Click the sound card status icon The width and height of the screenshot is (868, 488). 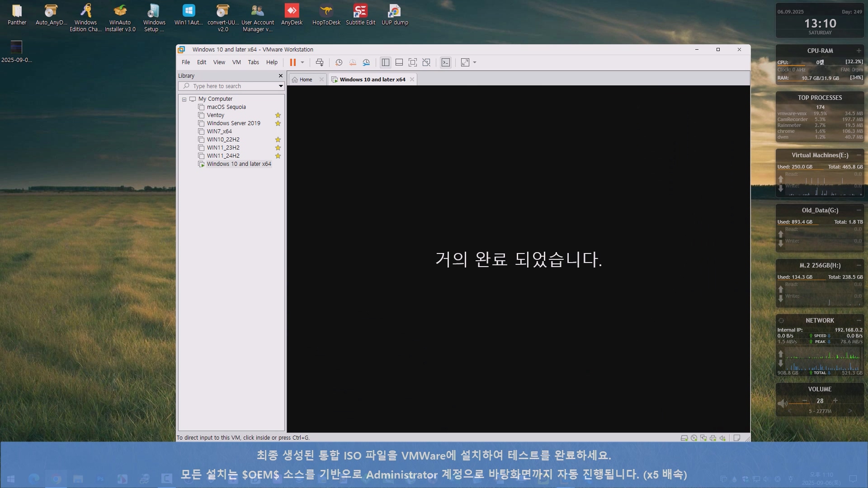pyautogui.click(x=722, y=438)
